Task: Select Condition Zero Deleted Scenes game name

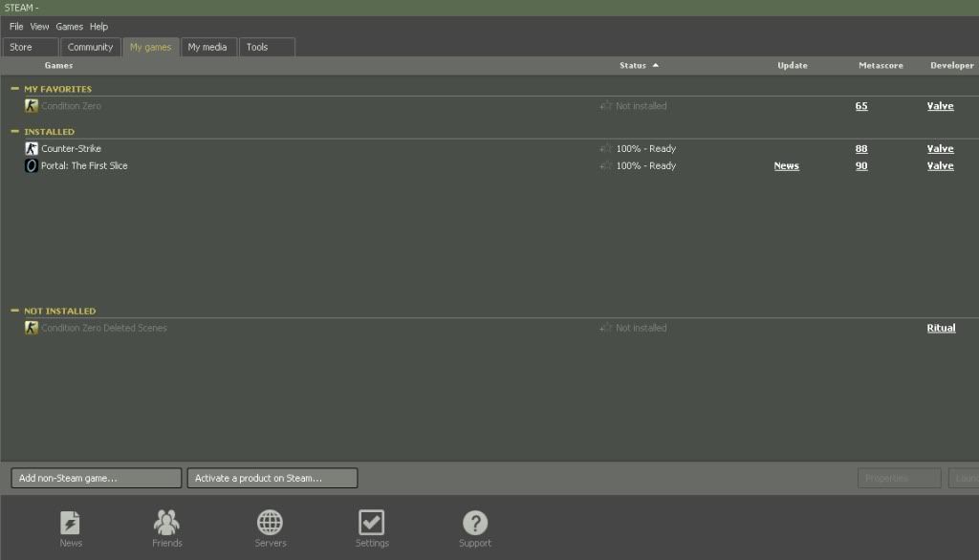Action: pos(104,328)
